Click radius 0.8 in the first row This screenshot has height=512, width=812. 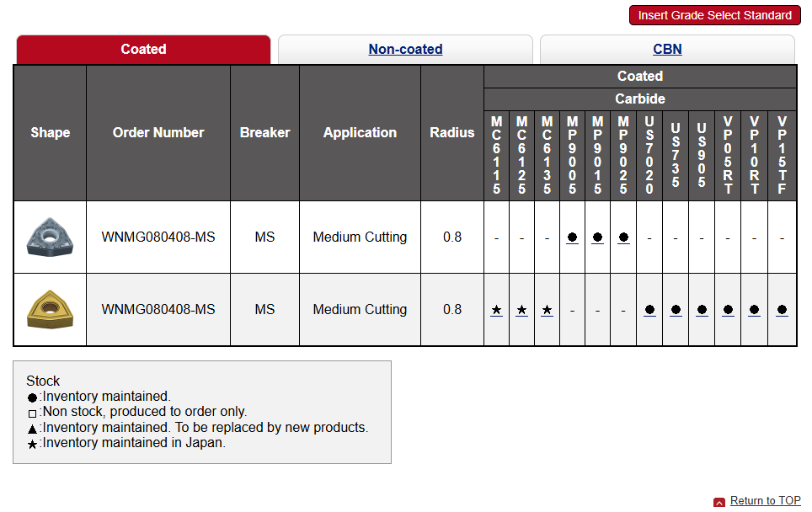click(452, 237)
